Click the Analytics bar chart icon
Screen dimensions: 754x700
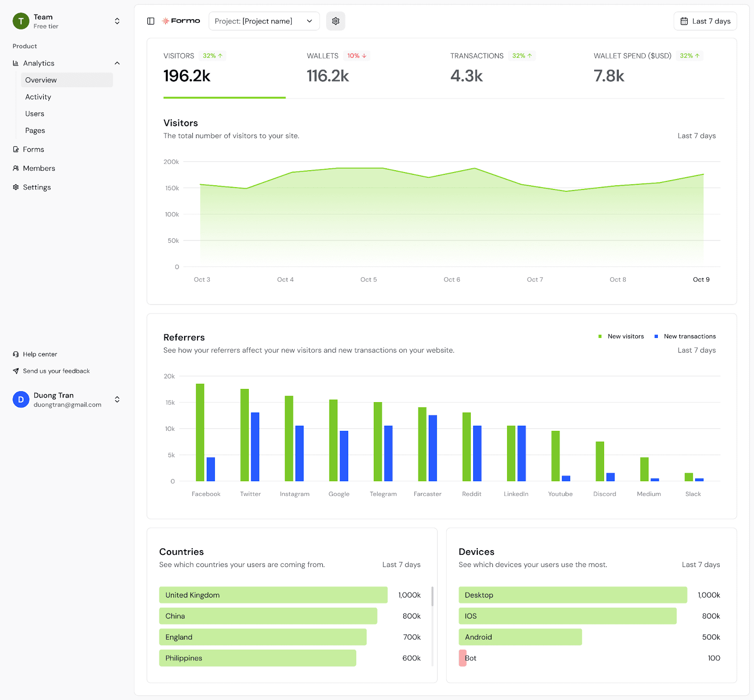16,63
